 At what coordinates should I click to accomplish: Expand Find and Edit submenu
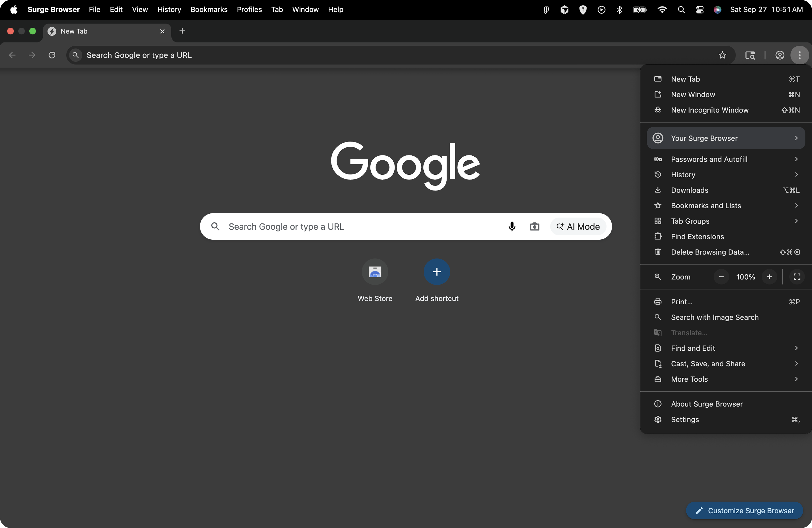(726, 348)
